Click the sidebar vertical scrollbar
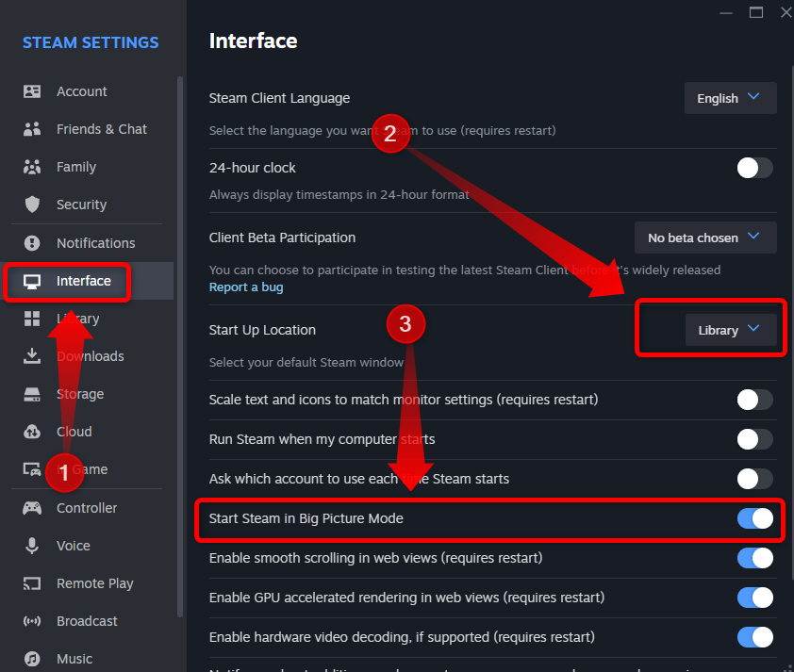 pyautogui.click(x=179, y=347)
